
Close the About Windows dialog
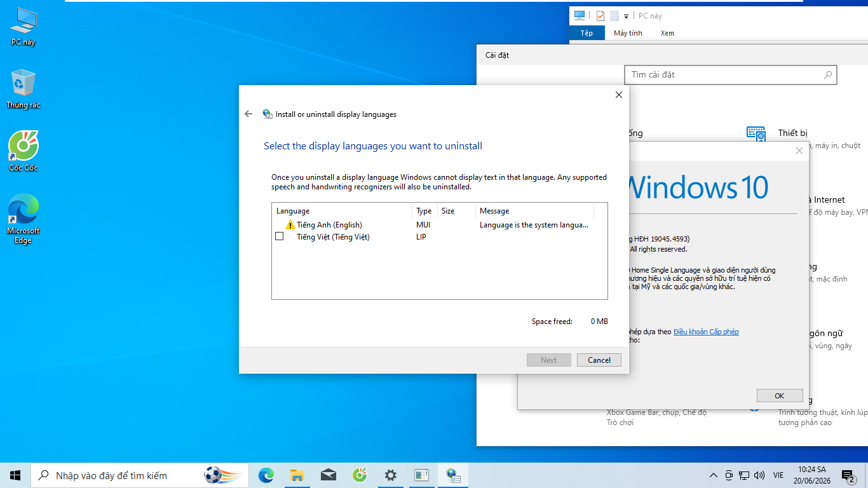click(799, 151)
